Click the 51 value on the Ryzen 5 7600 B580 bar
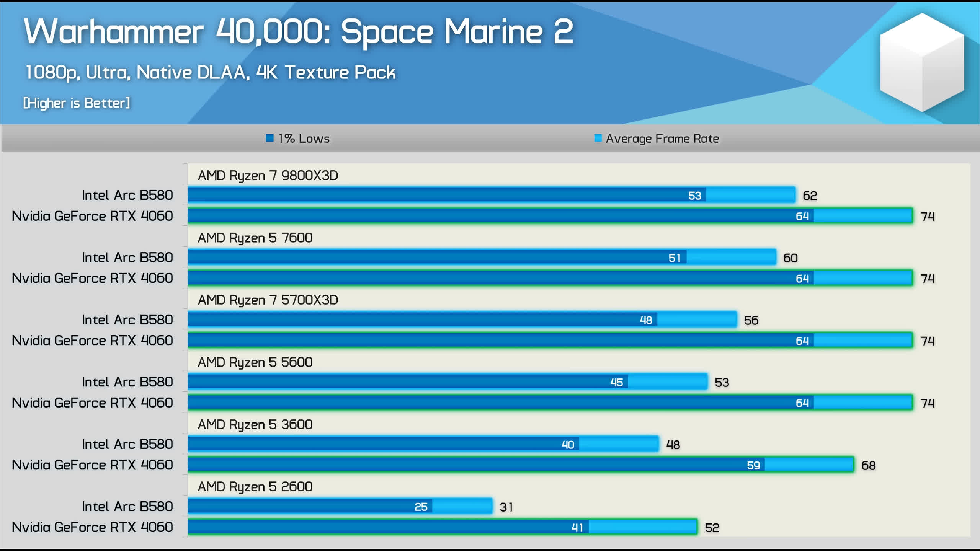Viewport: 980px width, 551px height. [x=675, y=258]
